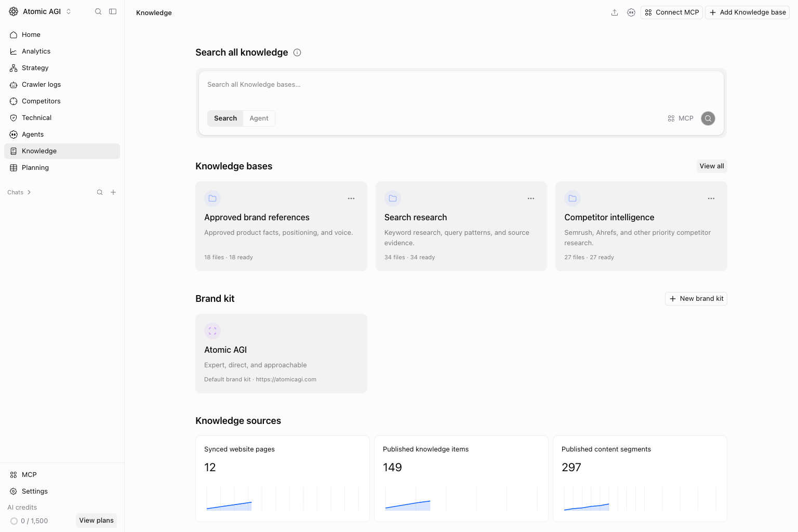This screenshot has width=798, height=532.
Task: Create New brand kit
Action: (696, 299)
